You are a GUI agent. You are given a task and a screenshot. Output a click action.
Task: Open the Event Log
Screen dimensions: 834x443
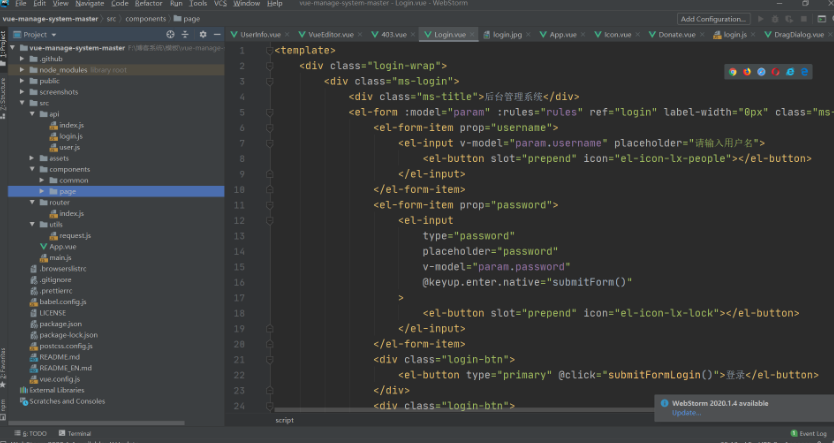click(x=809, y=433)
